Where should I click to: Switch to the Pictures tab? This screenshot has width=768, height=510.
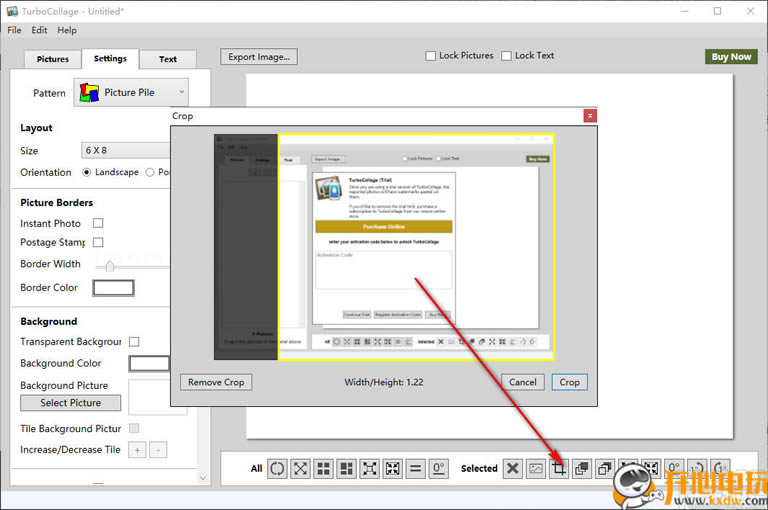(52, 59)
